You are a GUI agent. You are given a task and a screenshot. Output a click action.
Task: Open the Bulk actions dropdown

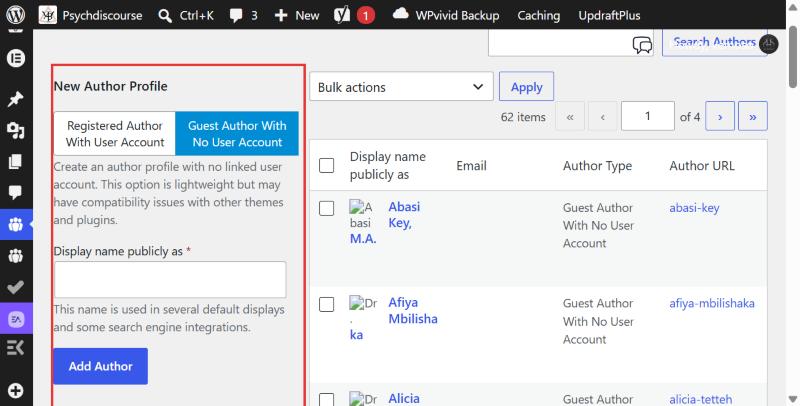[x=401, y=87]
